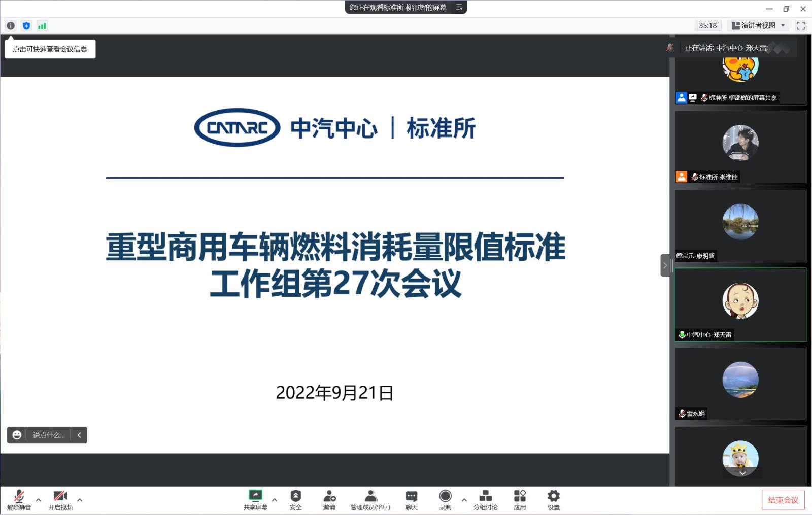Open Breakout Rooms (分组讨论)

point(485,499)
